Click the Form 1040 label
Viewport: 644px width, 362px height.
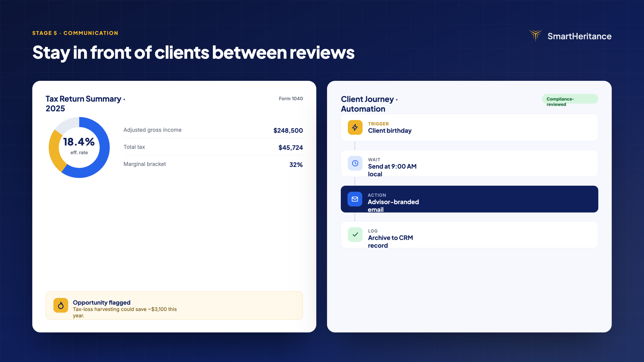[291, 99]
